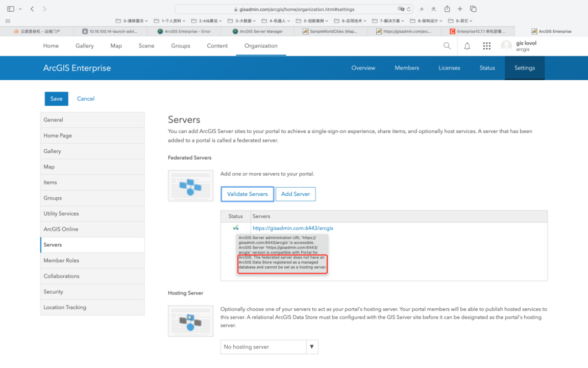
Task: Select Collaborations in settings sidebar
Action: [x=92, y=276]
